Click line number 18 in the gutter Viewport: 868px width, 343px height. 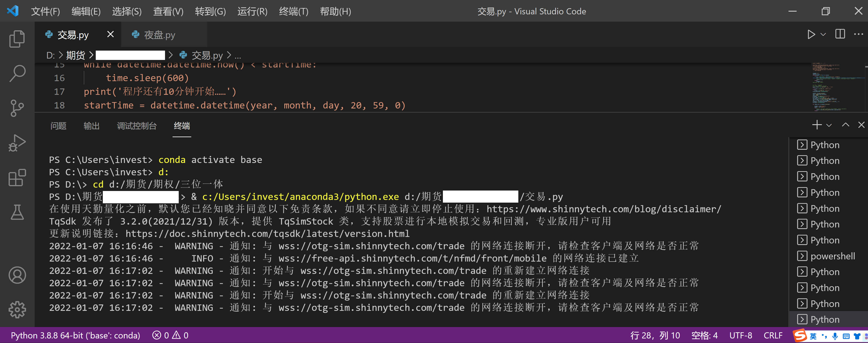(59, 105)
